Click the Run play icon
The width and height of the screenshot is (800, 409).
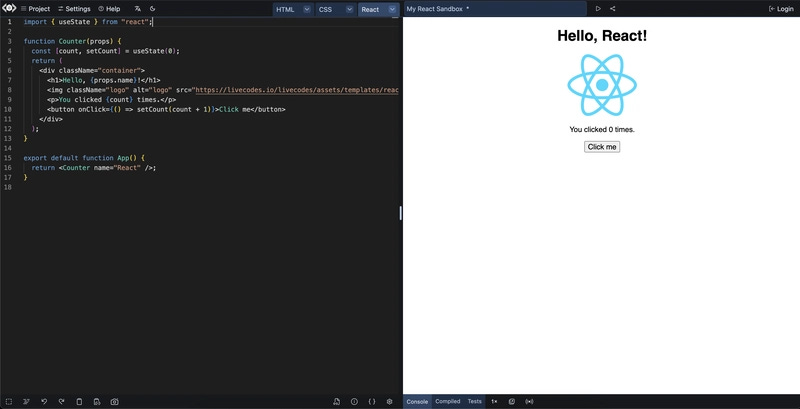tap(598, 9)
